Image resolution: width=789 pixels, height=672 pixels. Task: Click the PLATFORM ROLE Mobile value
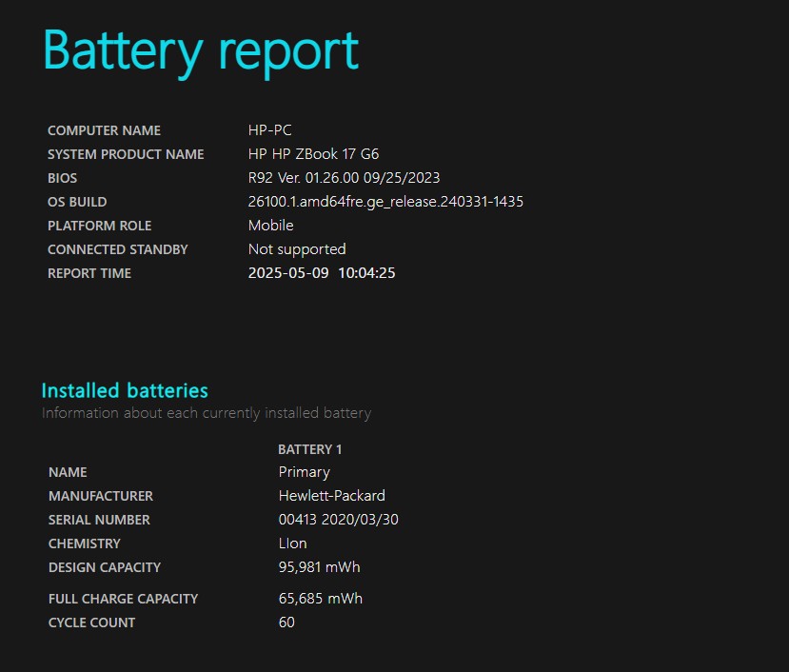(270, 226)
